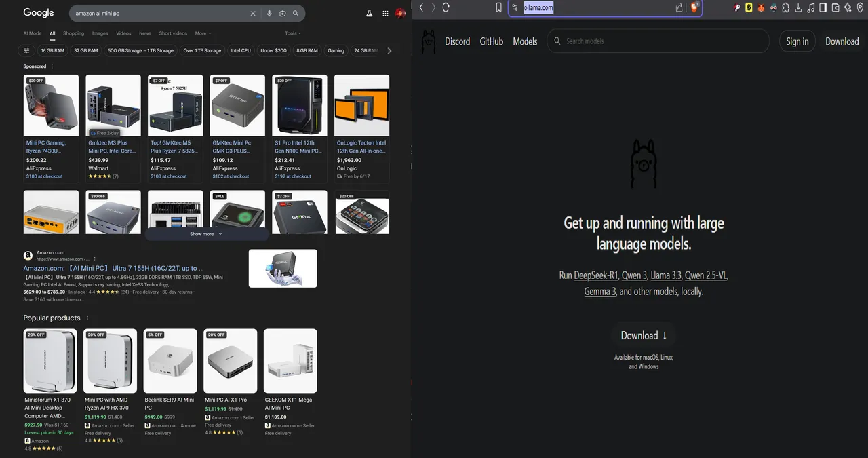Open the browser downloads icon
Screen dimensions: 868x458
(x=798, y=7)
